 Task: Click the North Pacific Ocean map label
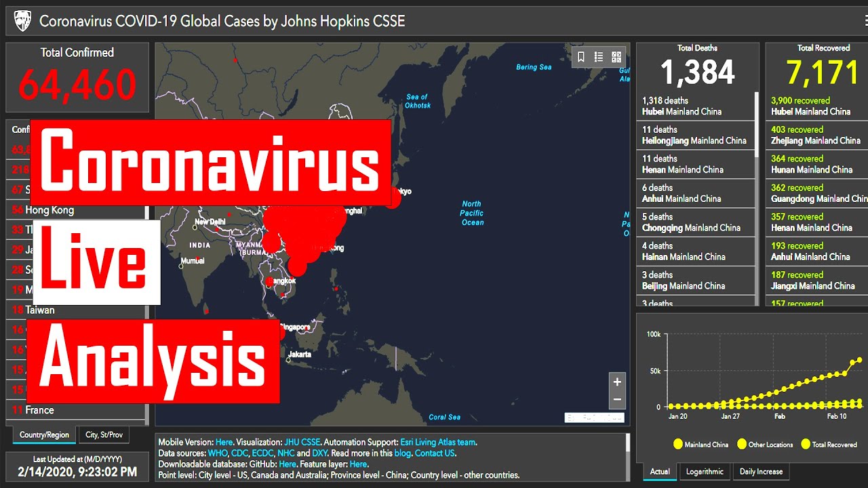[472, 213]
